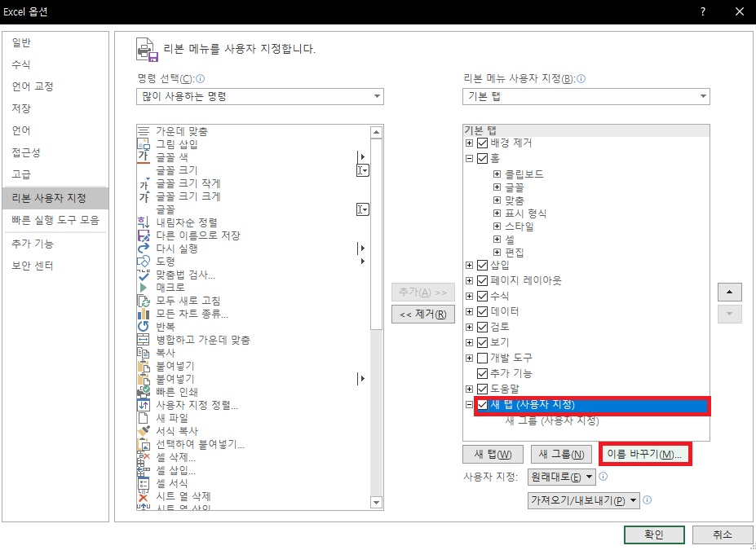Viewport: 756px width, 550px height.
Task: Expand the 도움말 tab tree node
Action: [469, 389]
